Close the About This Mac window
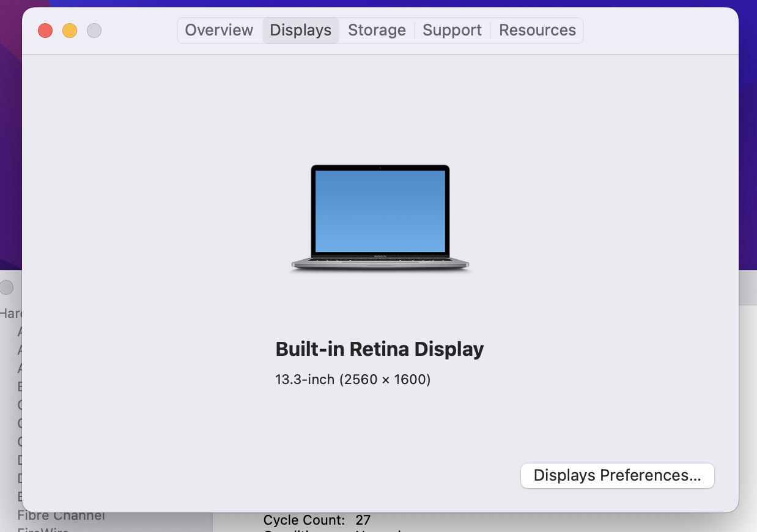 [x=45, y=31]
